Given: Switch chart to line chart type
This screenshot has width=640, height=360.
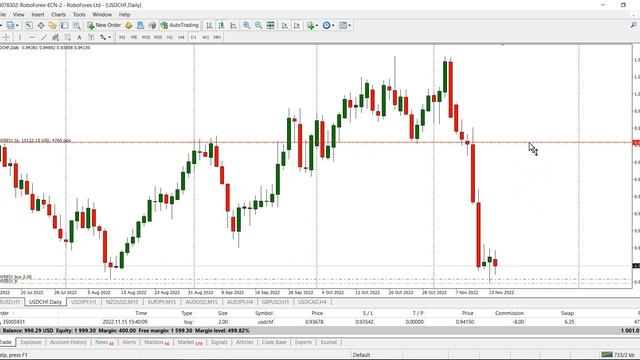Looking at the screenshot, I should click(x=233, y=25).
